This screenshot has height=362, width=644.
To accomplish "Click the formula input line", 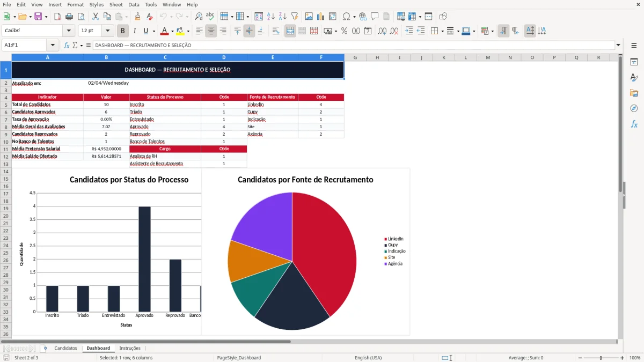I will pos(353,46).
